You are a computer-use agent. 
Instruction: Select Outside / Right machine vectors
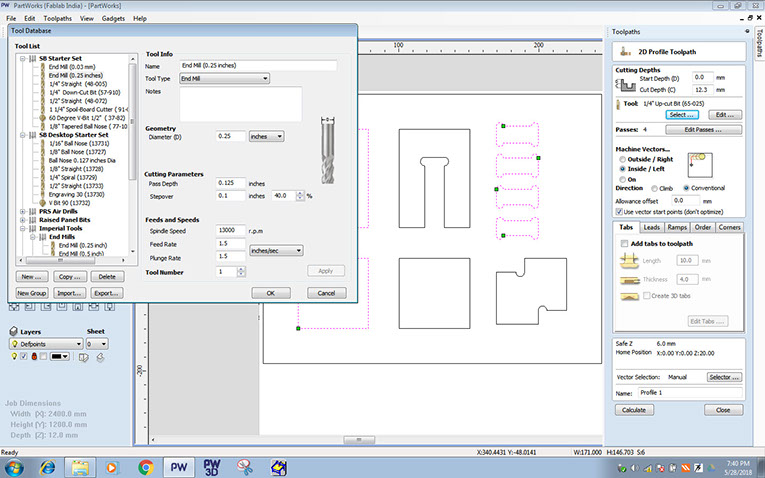click(x=623, y=159)
